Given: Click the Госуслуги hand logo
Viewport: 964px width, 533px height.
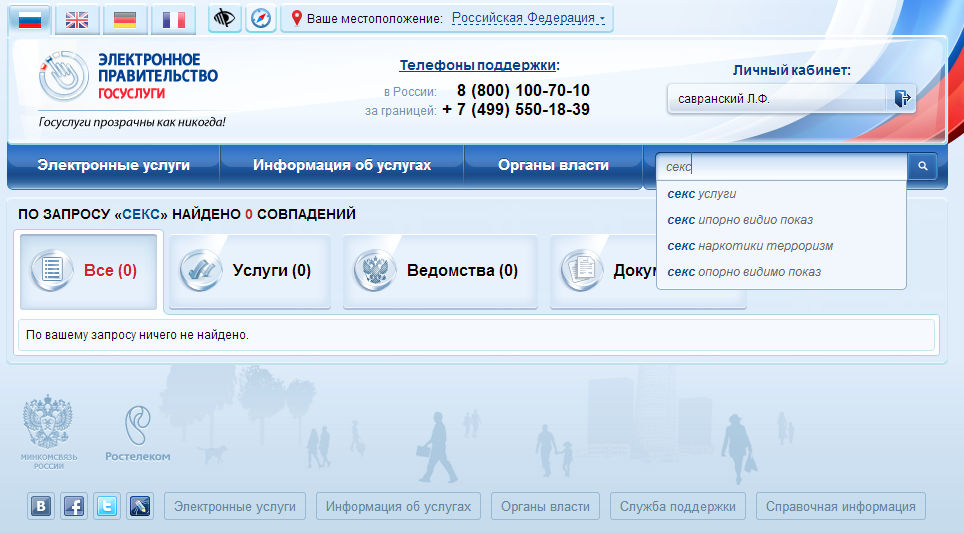Looking at the screenshot, I should pos(64,76).
